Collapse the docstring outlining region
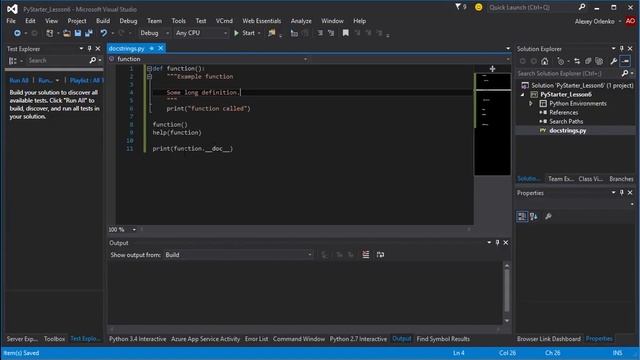Image resolution: width=640 pixels, height=360 pixels. coord(149,76)
